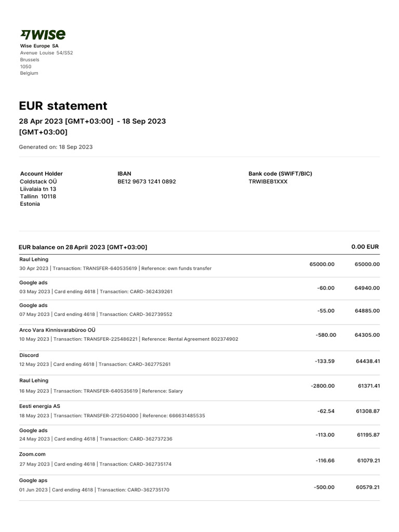Click the -2800.00 salary amount
Image resolution: width=399 pixels, height=532 pixels.
[323, 386]
